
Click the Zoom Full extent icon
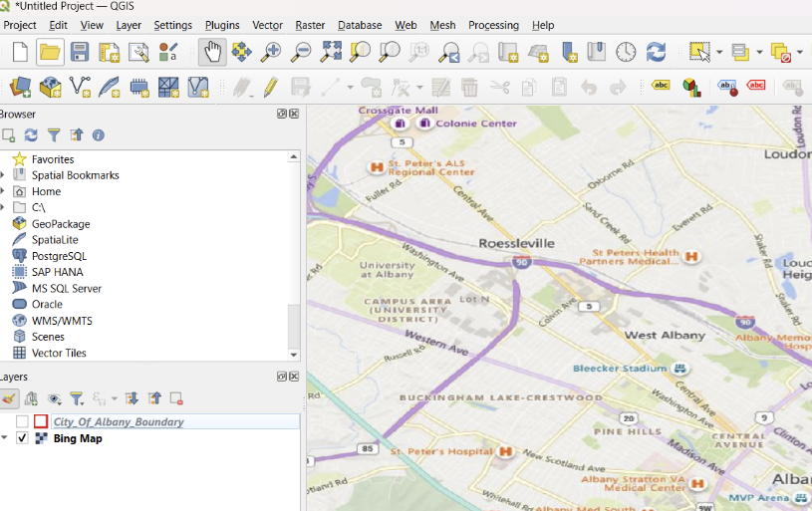(x=330, y=52)
